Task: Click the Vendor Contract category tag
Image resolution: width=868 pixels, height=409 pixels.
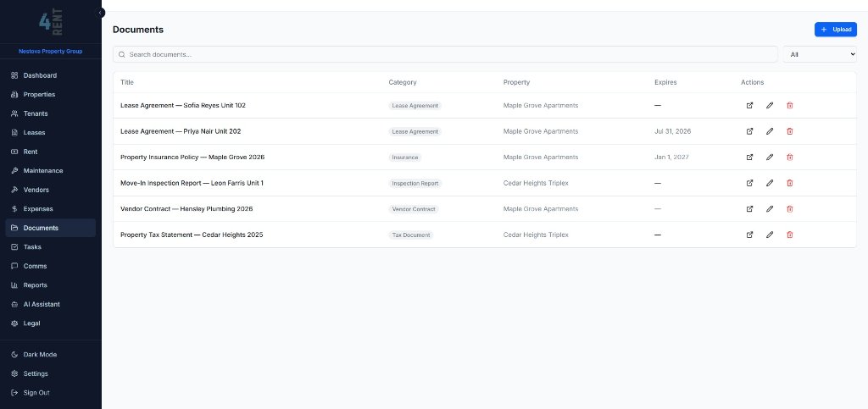Action: pos(414,209)
